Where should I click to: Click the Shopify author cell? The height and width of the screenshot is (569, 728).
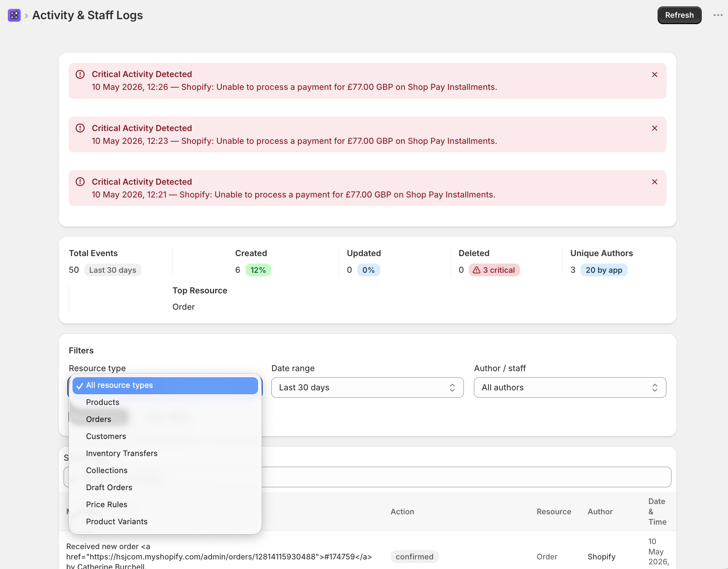pyautogui.click(x=601, y=557)
